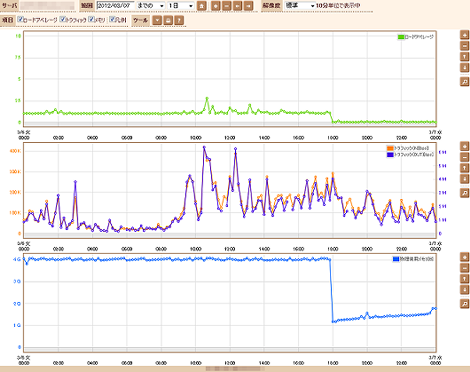Go to previous period with left arrow icon
Image resolution: width=470 pixels, height=372 pixels.
tap(237, 6)
